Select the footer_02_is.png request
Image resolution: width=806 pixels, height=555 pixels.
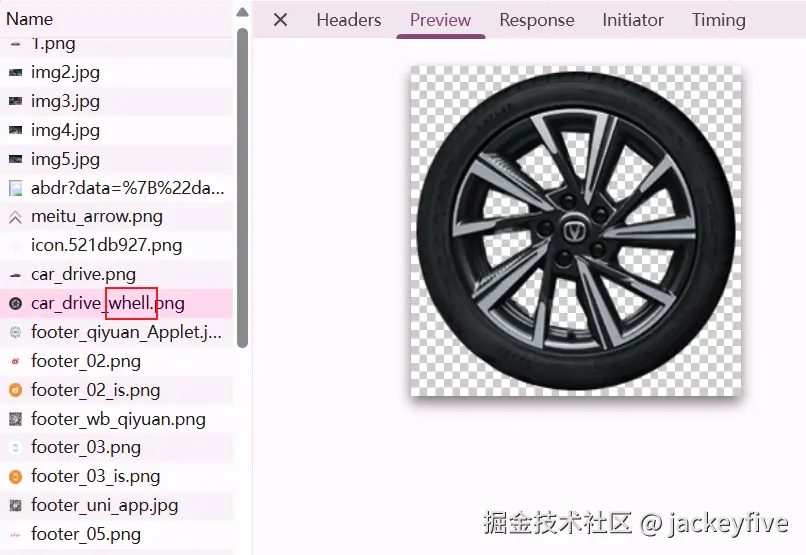[116, 390]
